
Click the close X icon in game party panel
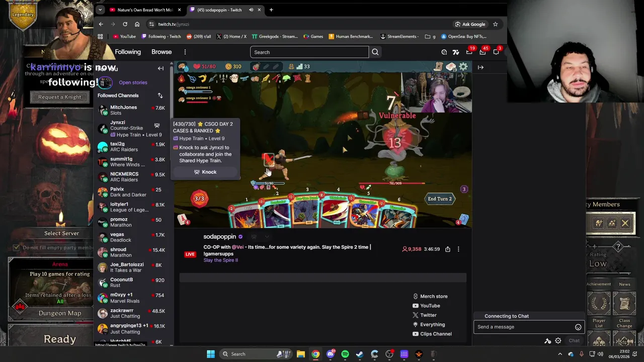click(625, 223)
